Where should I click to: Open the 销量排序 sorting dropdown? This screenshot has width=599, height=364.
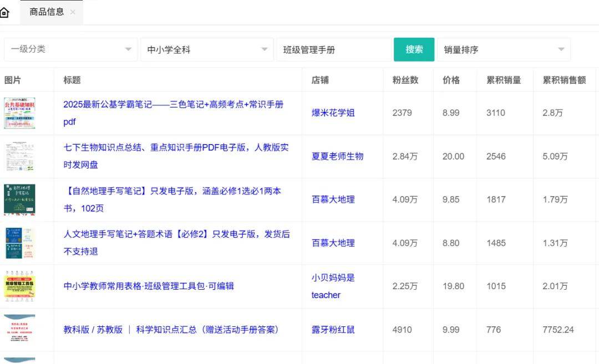(x=503, y=49)
